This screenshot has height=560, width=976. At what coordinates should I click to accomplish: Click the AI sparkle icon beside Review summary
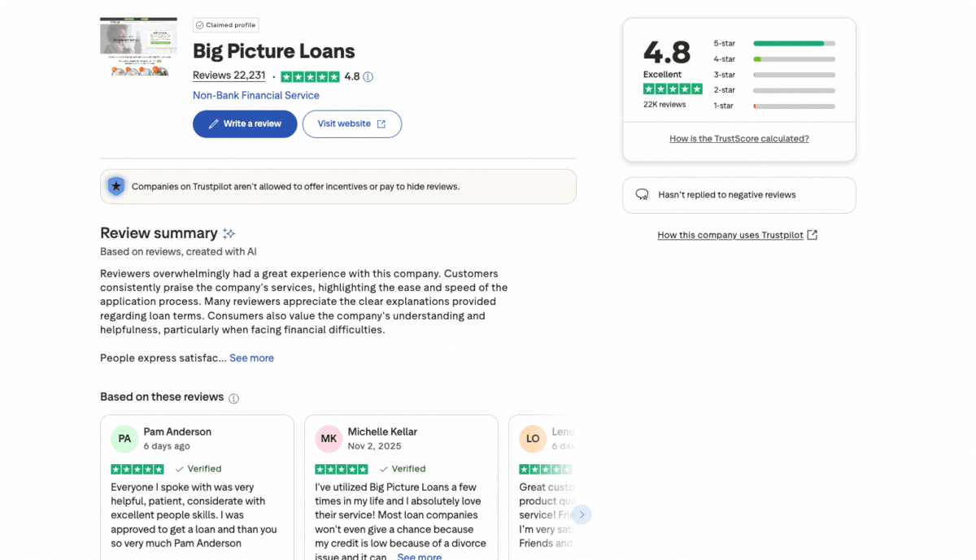229,233
